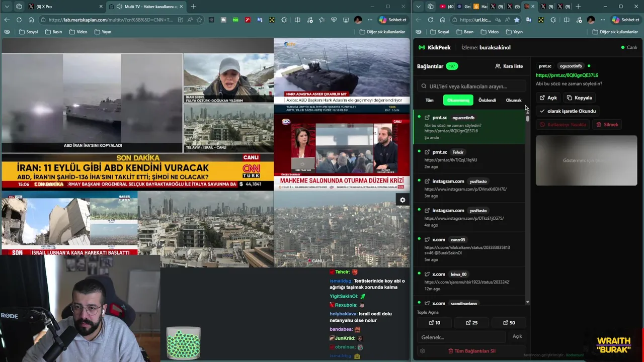Mark link as read with olarak işaretle Okundu
The image size is (644, 362).
click(x=568, y=111)
